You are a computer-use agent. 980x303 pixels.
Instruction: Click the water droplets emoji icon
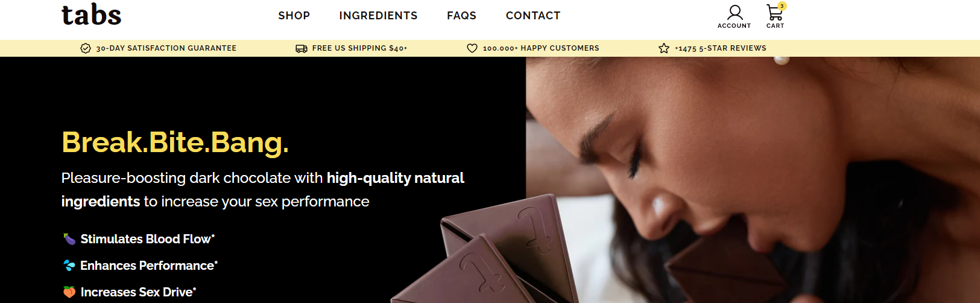pos(69,266)
